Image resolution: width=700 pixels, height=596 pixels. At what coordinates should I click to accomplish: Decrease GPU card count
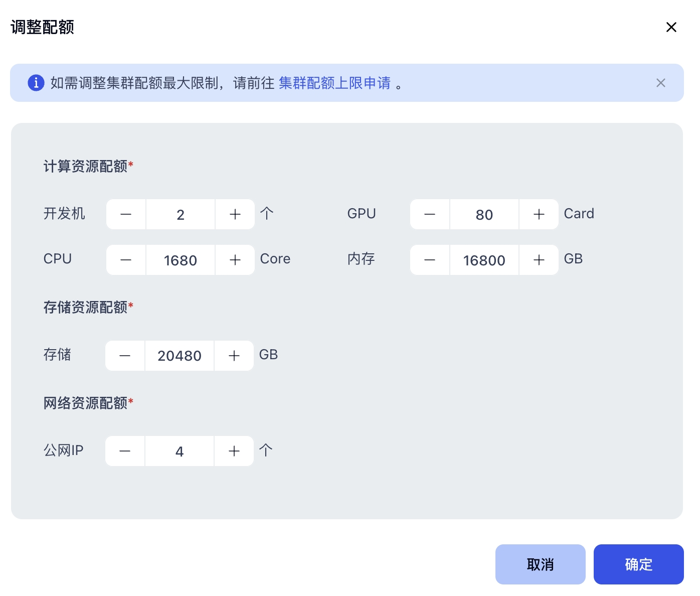430,214
